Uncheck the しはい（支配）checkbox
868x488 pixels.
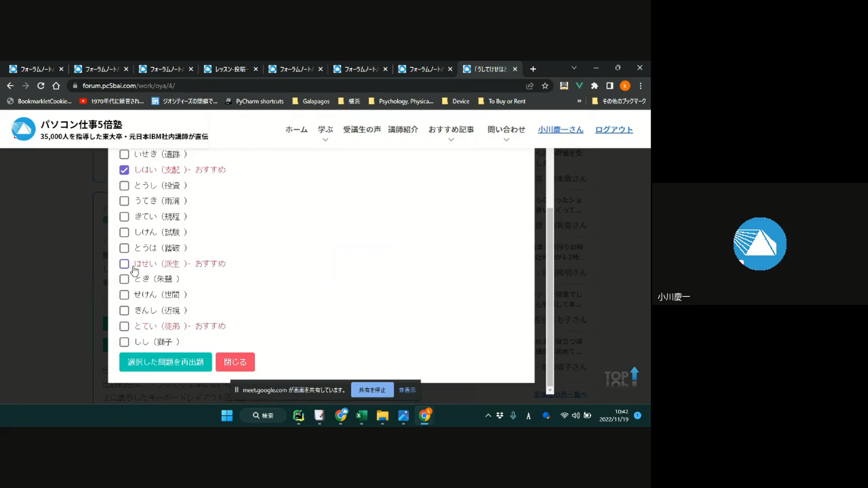(x=124, y=170)
